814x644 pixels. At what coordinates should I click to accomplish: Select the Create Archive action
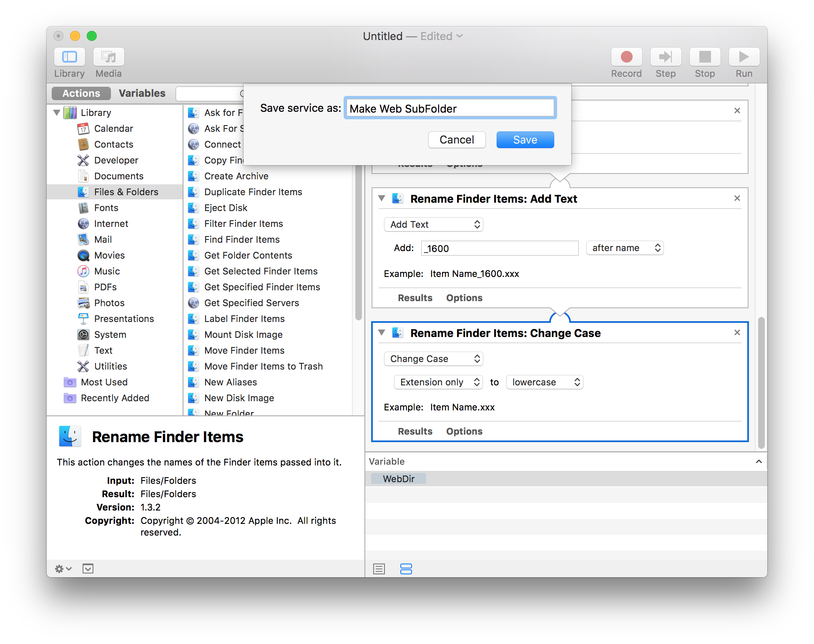tap(236, 176)
